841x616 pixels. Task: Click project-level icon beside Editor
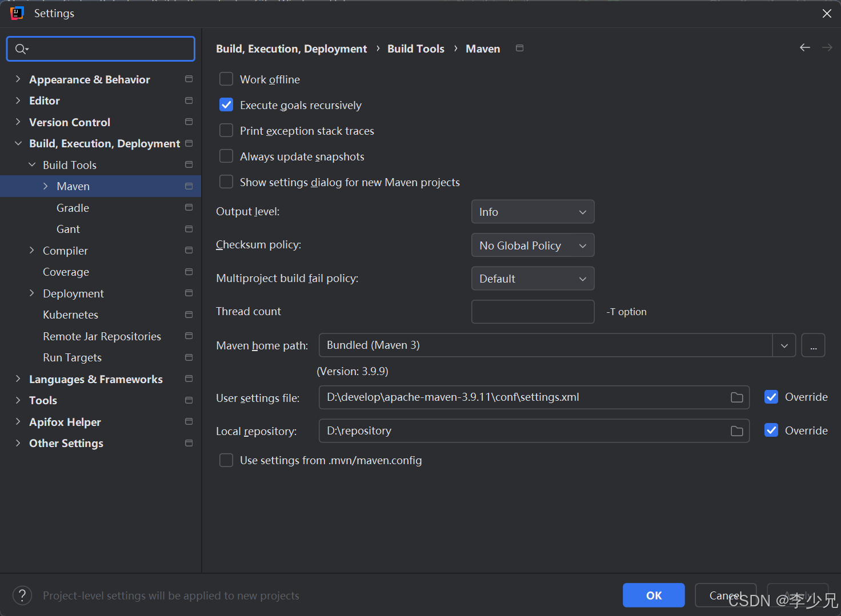tap(189, 100)
